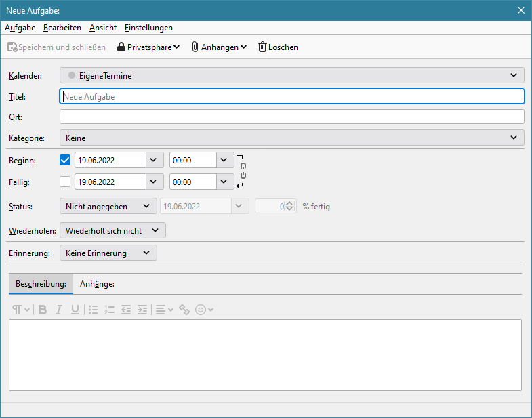The image size is (532, 418).
Task: Open the emoji smiley picker
Action: click(x=204, y=310)
